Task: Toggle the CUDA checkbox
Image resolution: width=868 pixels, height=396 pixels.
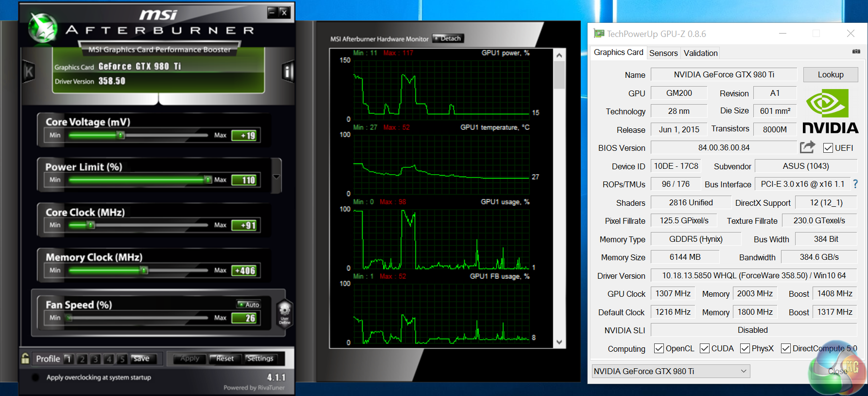Action: point(705,348)
